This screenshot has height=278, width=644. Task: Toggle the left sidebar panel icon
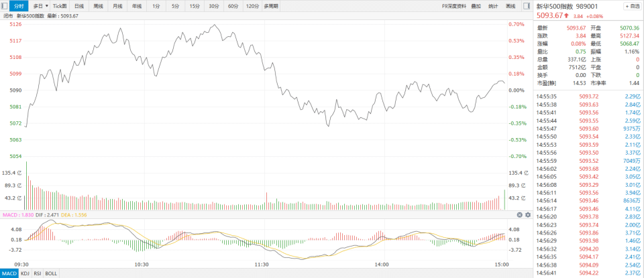pyautogui.click(x=4, y=6)
